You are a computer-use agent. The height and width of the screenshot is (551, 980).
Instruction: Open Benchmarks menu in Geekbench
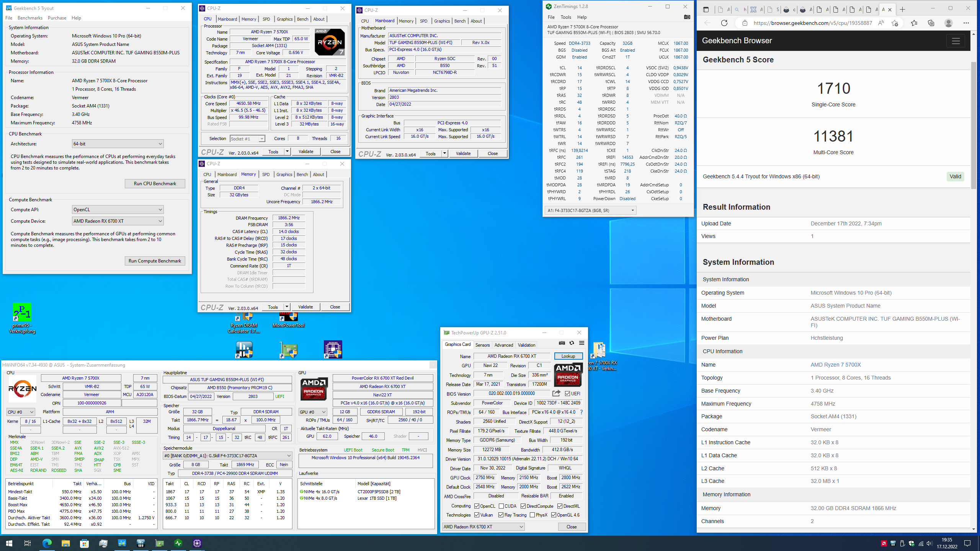coord(30,18)
